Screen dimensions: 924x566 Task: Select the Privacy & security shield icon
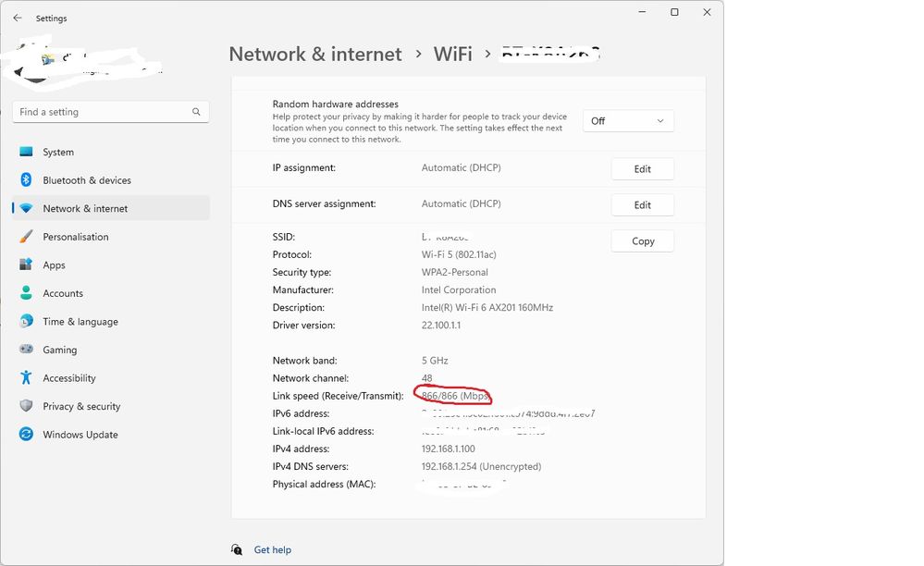coord(26,406)
